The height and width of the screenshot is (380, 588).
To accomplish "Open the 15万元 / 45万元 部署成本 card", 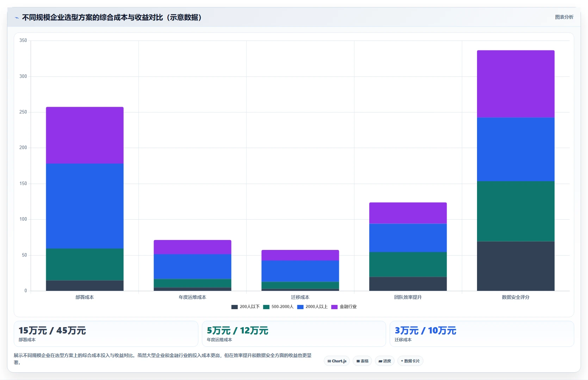I will pos(106,334).
